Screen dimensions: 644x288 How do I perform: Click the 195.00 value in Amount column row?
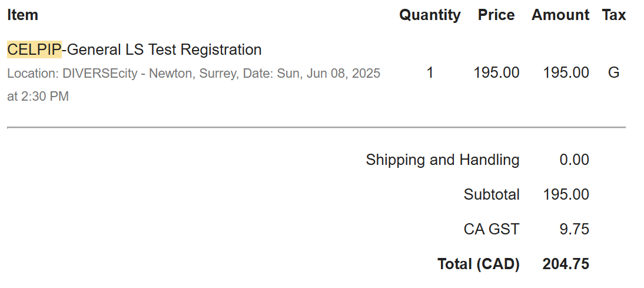[x=566, y=72]
